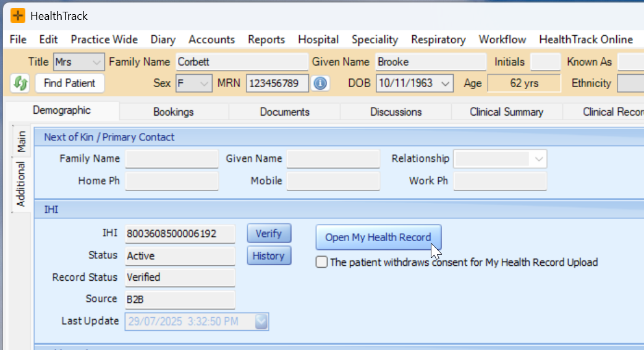Click the Age field showing 62 yrs
Screen dimensions: 644x350
coord(524,83)
